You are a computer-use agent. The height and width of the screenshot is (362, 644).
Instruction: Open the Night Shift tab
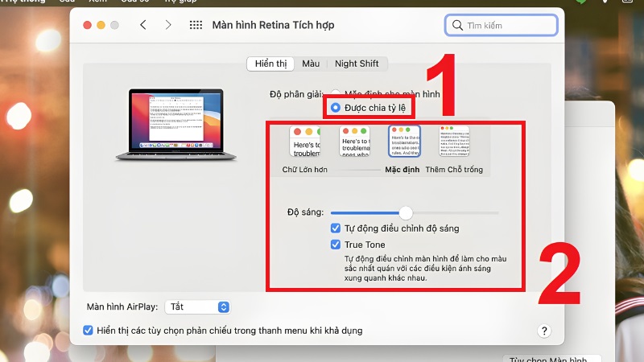point(357,64)
